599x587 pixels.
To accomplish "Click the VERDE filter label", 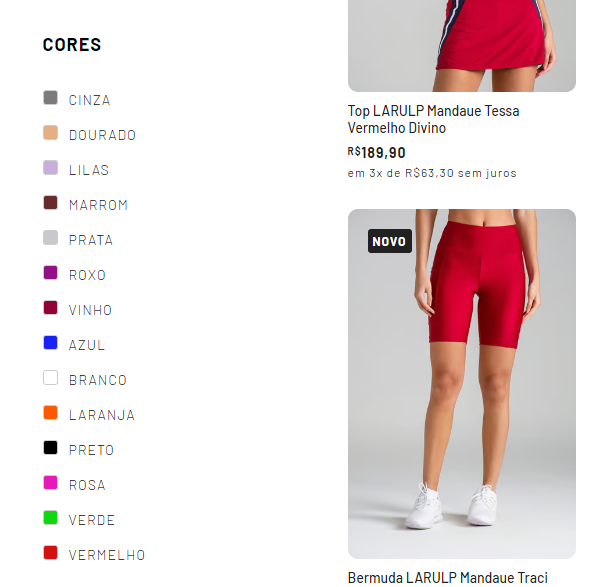I will (92, 520).
